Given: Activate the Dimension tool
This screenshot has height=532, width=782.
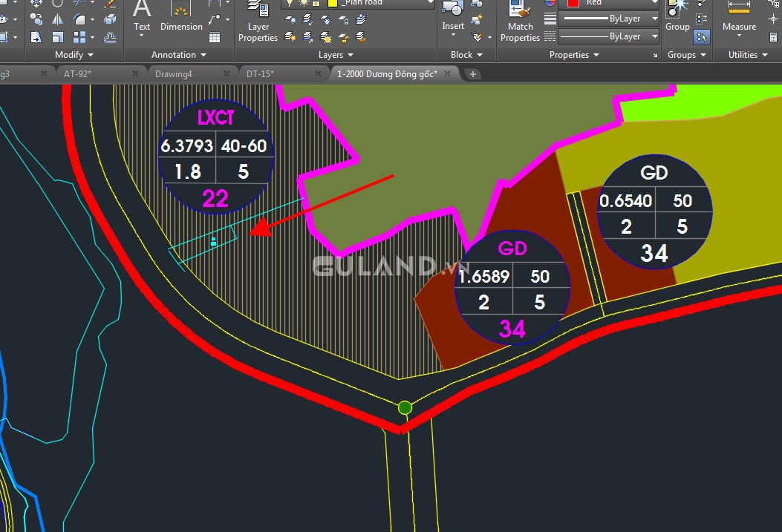Looking at the screenshot, I should coord(181,16).
